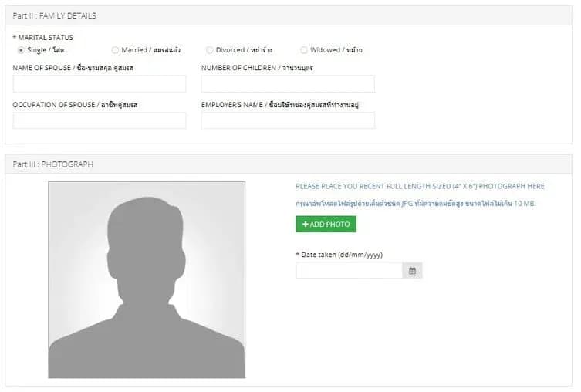Choose the Married marital status option
This screenshot has width=581, height=392.
coord(116,50)
